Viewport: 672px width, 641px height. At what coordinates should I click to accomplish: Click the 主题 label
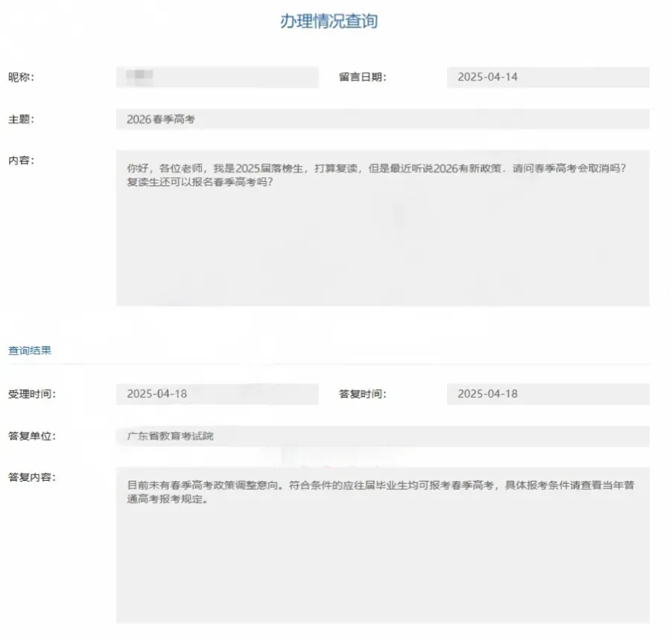[x=21, y=119]
